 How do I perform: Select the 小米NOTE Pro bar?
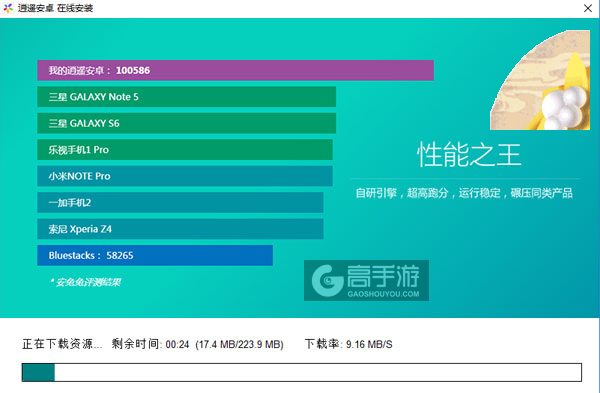coord(185,176)
